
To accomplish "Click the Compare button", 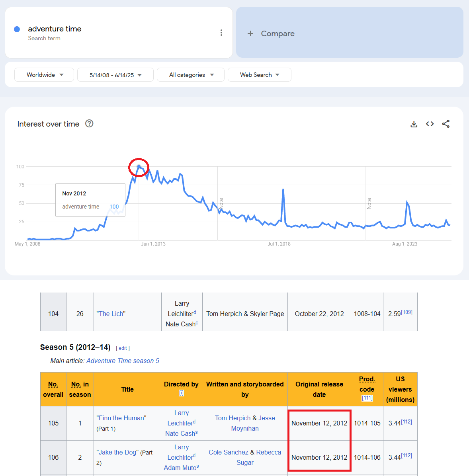I will click(x=350, y=33).
